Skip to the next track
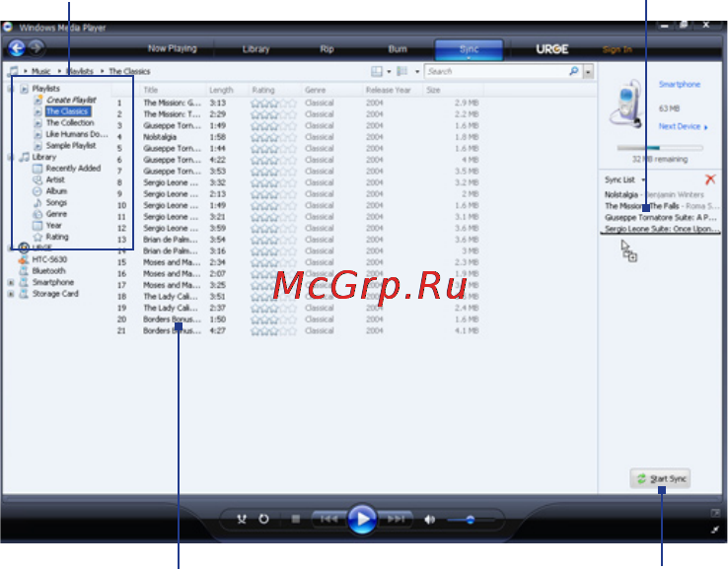 396,519
